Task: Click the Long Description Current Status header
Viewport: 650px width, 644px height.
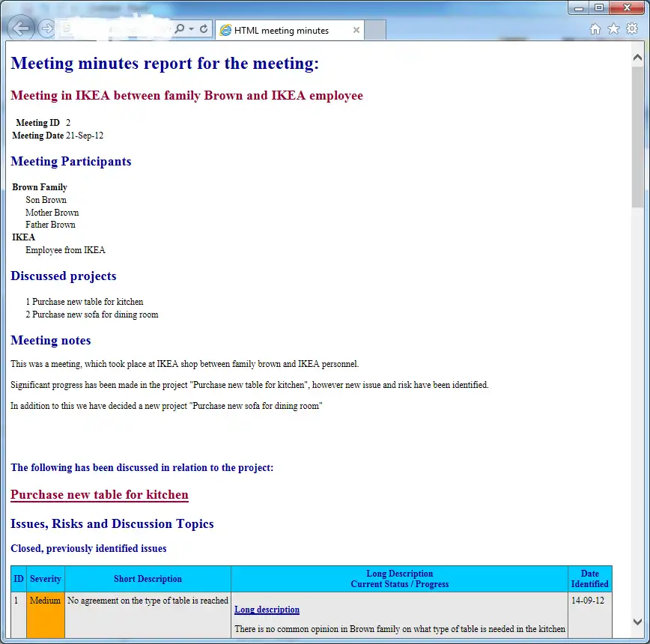Action: pos(400,579)
